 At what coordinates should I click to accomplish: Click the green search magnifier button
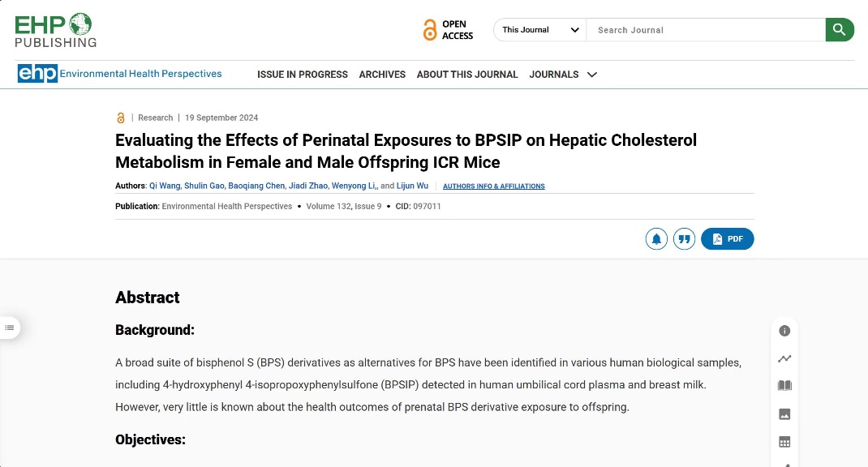point(840,30)
